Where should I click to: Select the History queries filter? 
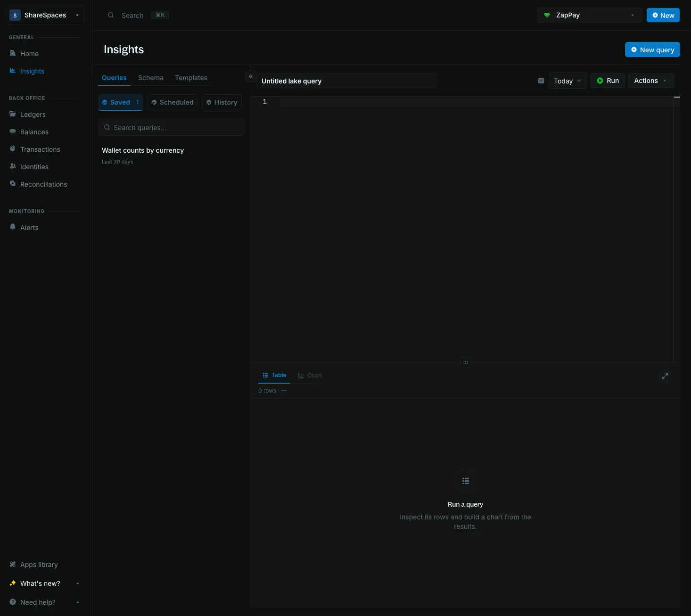pyautogui.click(x=222, y=102)
